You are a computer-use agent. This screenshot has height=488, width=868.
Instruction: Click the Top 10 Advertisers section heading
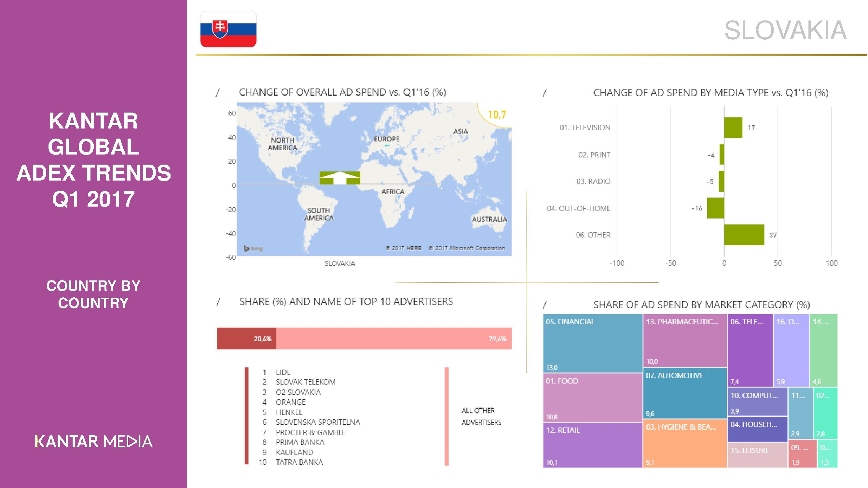pyautogui.click(x=346, y=302)
